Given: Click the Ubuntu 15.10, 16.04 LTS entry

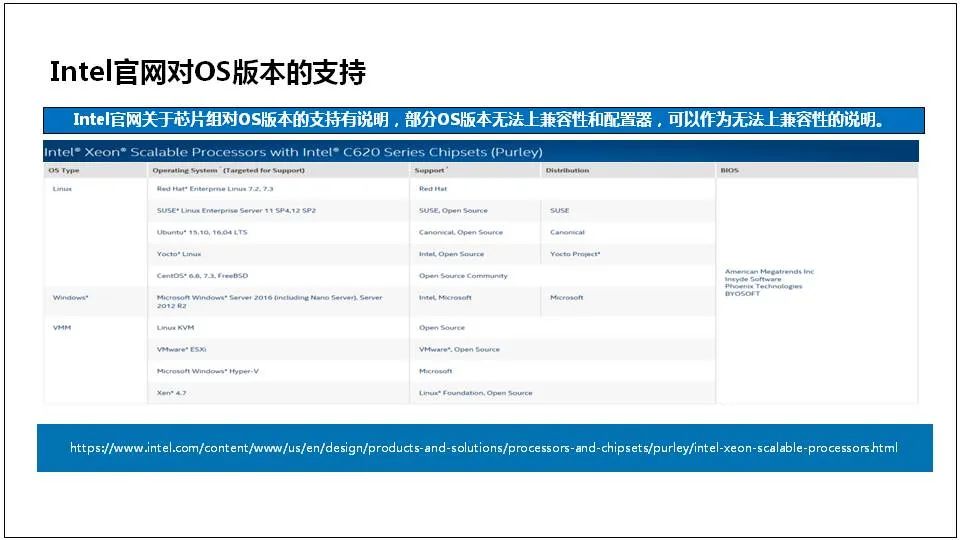Looking at the screenshot, I should [x=202, y=232].
